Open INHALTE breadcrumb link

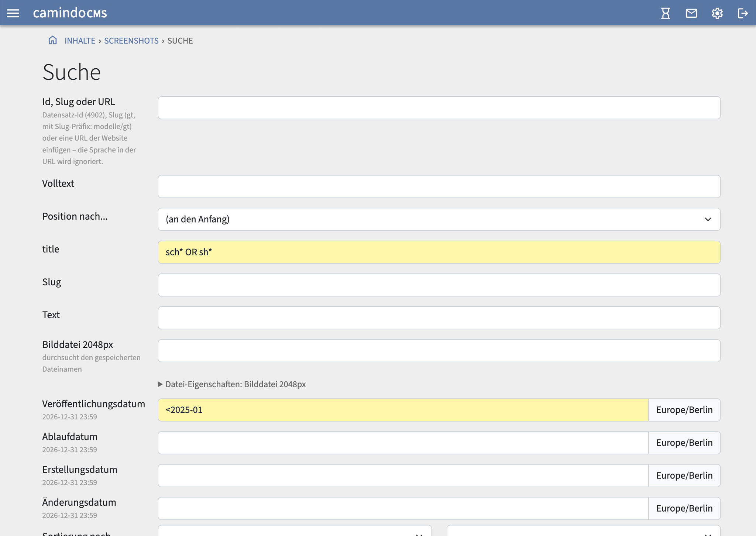(x=80, y=41)
